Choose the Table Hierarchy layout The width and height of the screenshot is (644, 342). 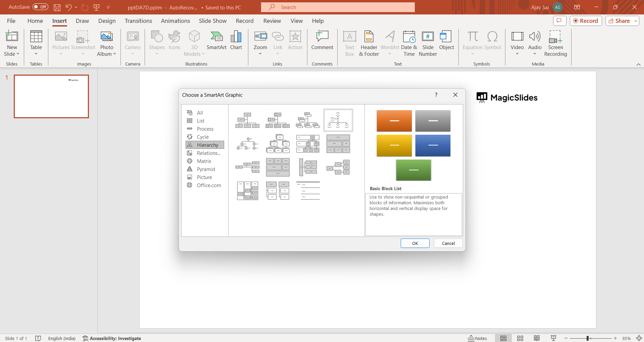coord(338,144)
